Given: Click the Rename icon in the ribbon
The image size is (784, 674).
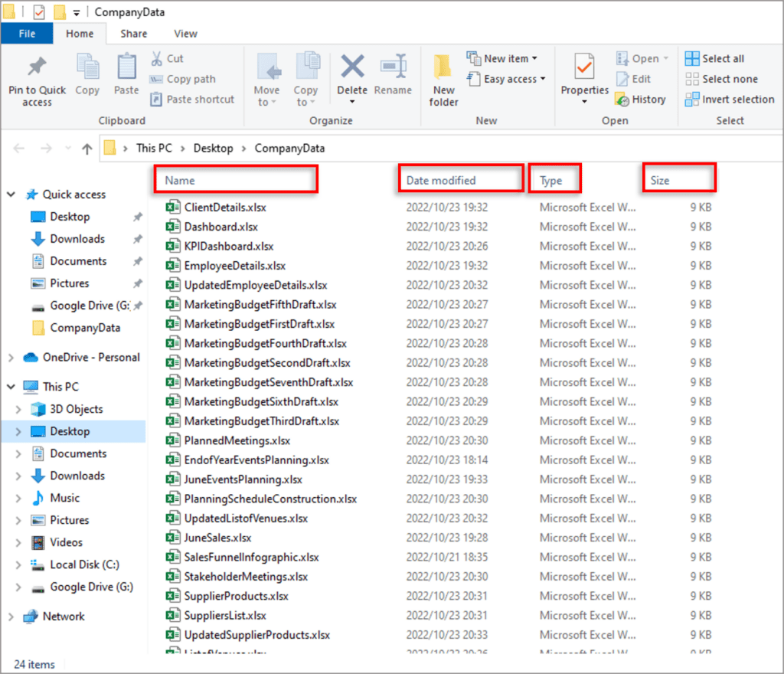Looking at the screenshot, I should pyautogui.click(x=393, y=67).
